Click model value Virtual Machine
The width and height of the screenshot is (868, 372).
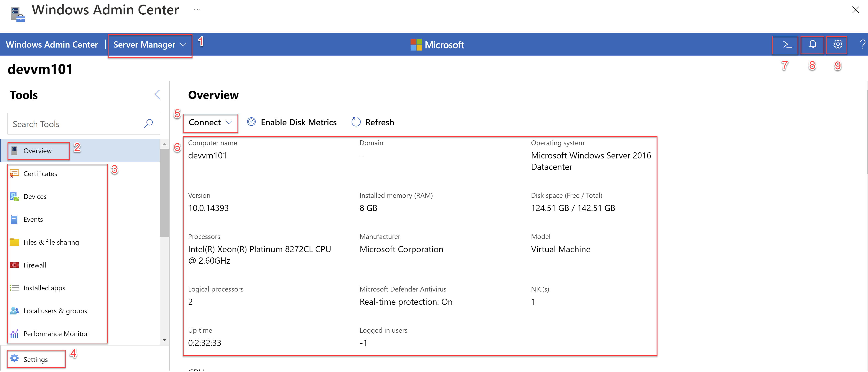561,249
